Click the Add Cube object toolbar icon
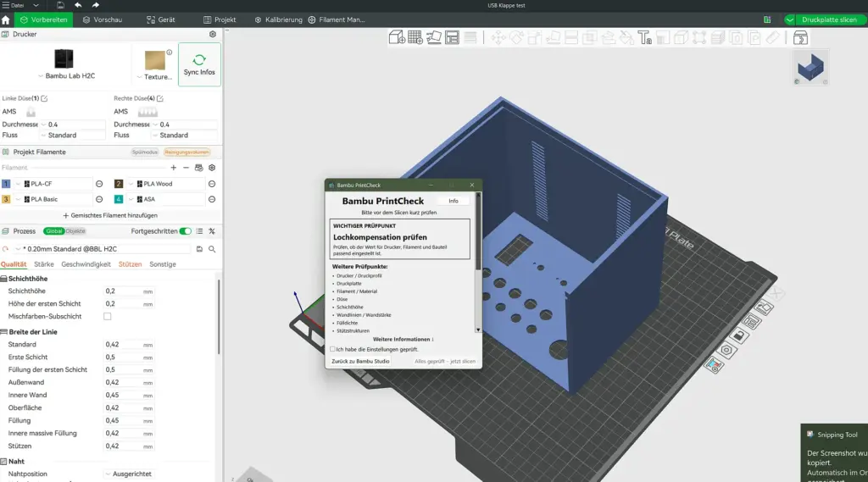The height and width of the screenshot is (482, 868). pos(397,37)
